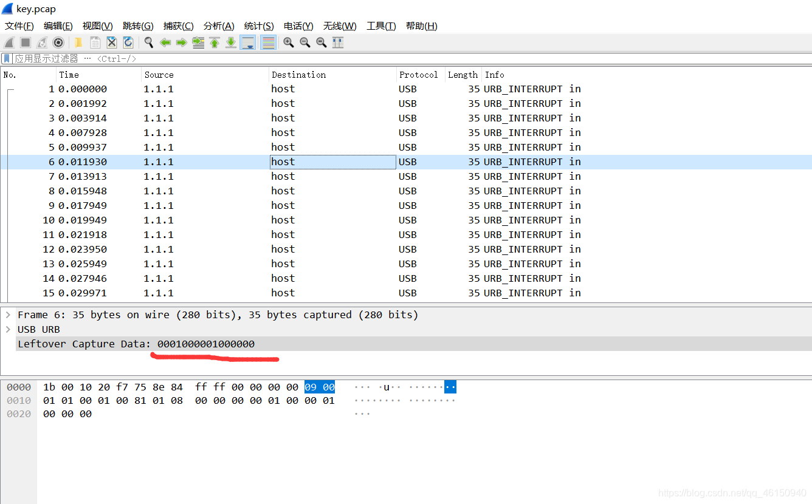812x504 pixels.
Task: Select packet at time 0.003914
Action: click(406, 118)
